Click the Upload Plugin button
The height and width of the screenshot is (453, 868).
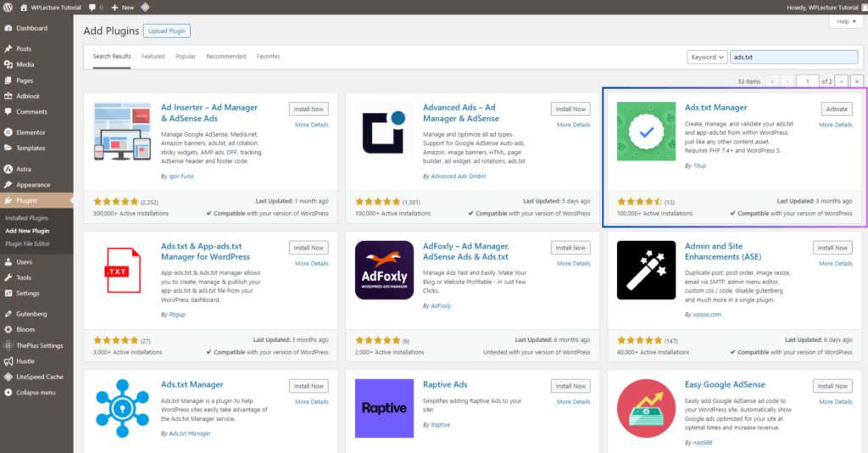[x=167, y=31]
